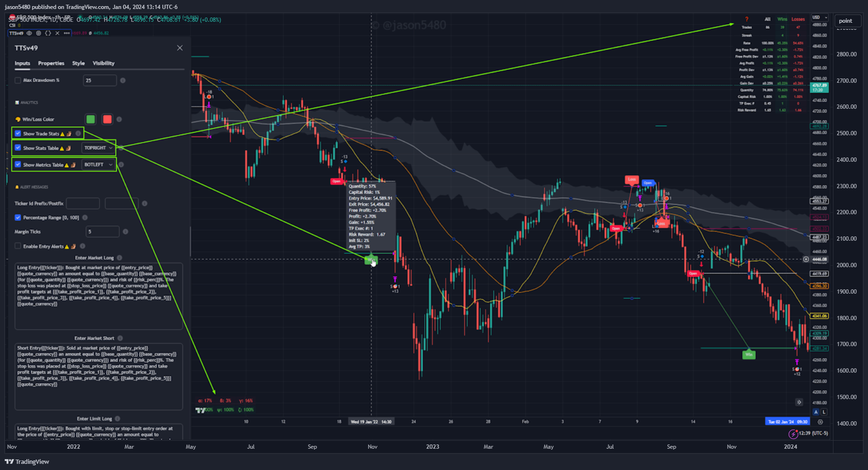The width and height of the screenshot is (868, 470).
Task: Pick the green win color swatch
Action: (x=90, y=119)
